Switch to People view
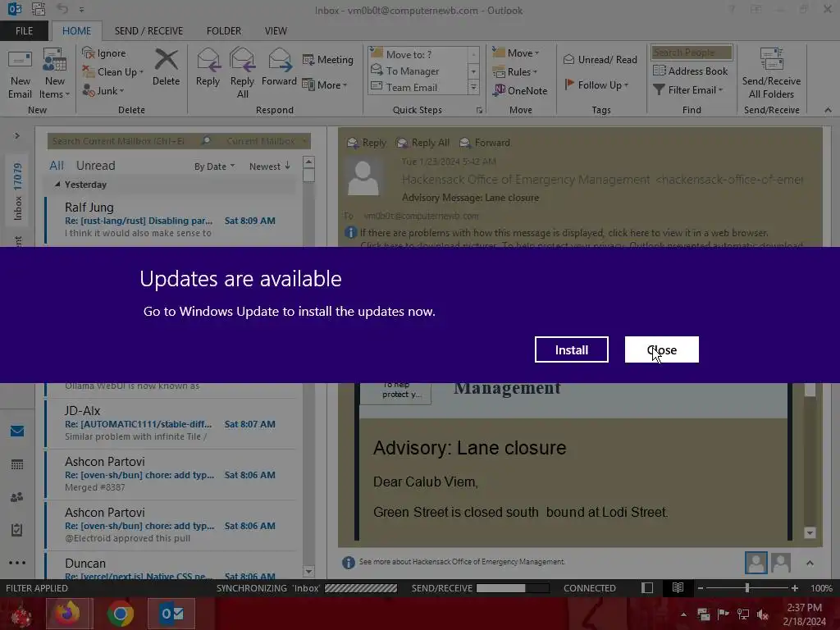 (17, 497)
